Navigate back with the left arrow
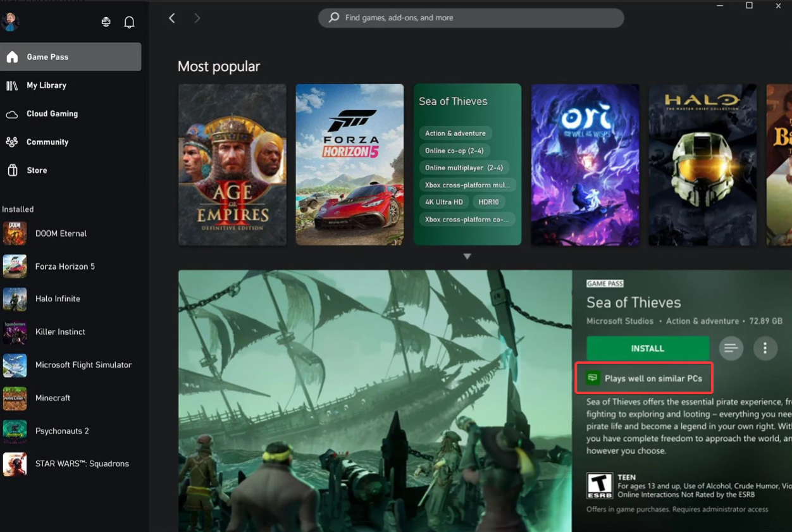Viewport: 792px width, 532px height. pos(171,18)
